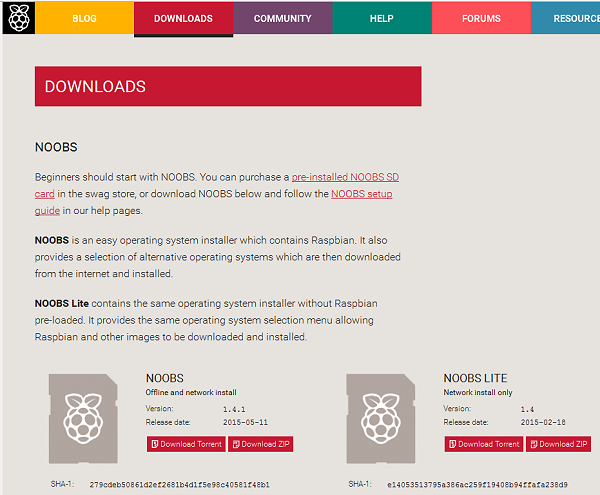Open the BLOG navigation tab
Screen dimensions: 600x495
pyautogui.click(x=85, y=18)
